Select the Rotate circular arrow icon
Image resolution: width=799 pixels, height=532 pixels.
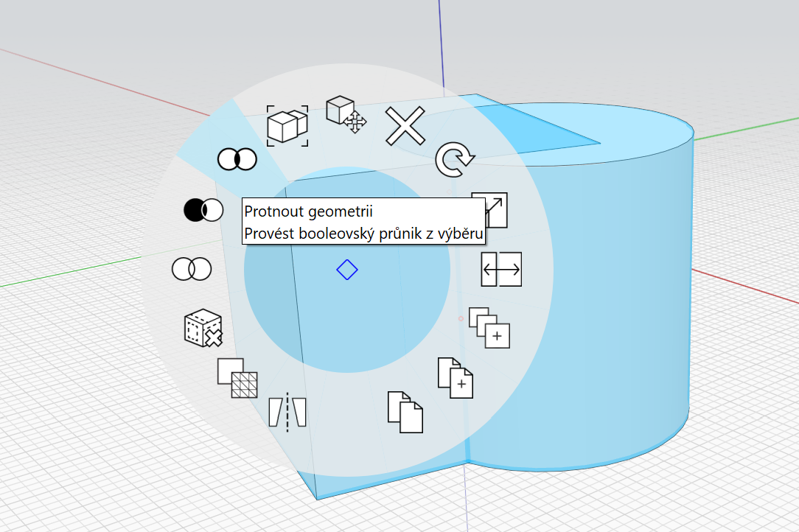point(454,161)
